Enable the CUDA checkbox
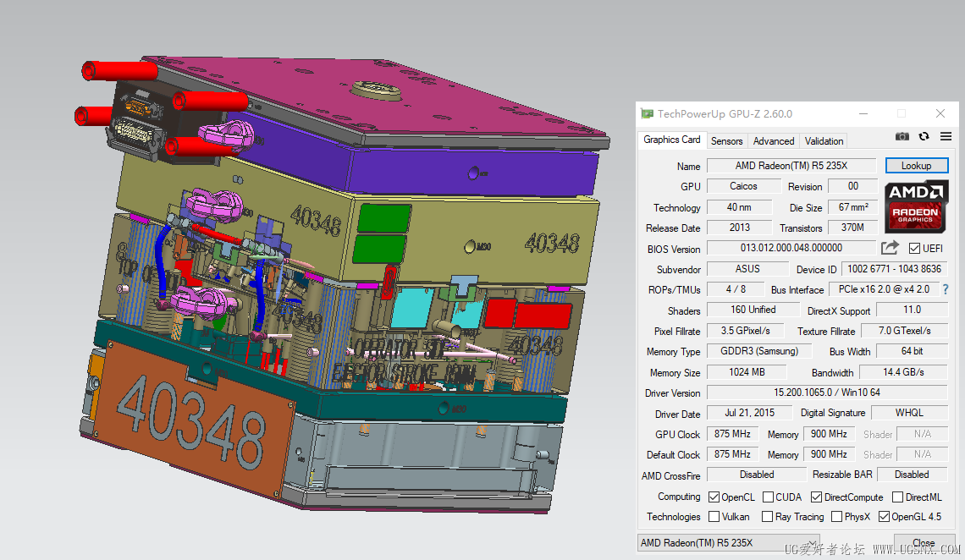 [x=768, y=497]
